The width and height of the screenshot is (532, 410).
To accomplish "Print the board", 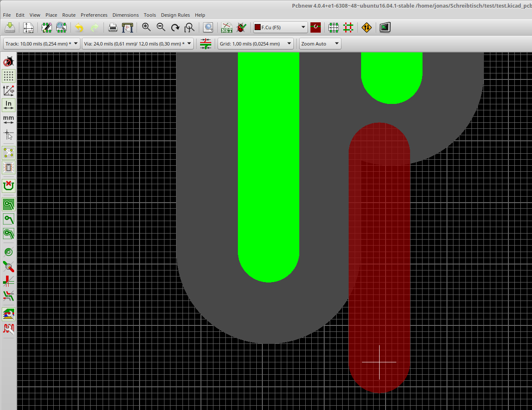I will 112,27.
